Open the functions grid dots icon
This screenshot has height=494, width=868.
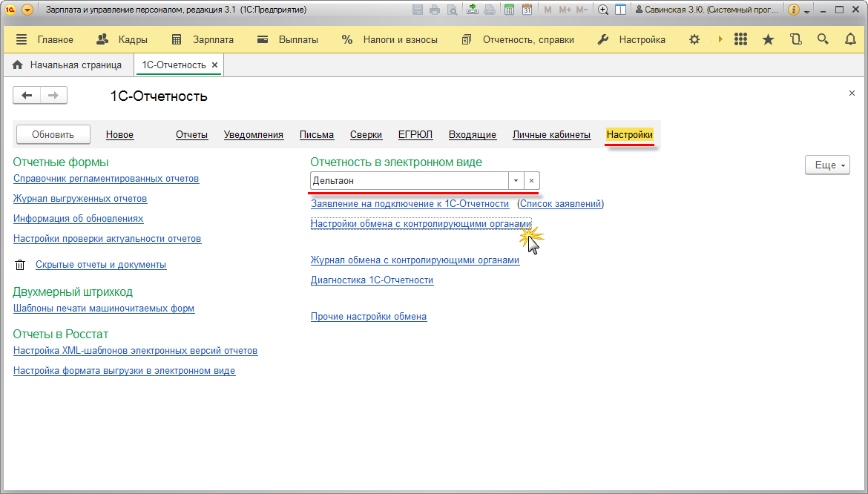(x=740, y=39)
